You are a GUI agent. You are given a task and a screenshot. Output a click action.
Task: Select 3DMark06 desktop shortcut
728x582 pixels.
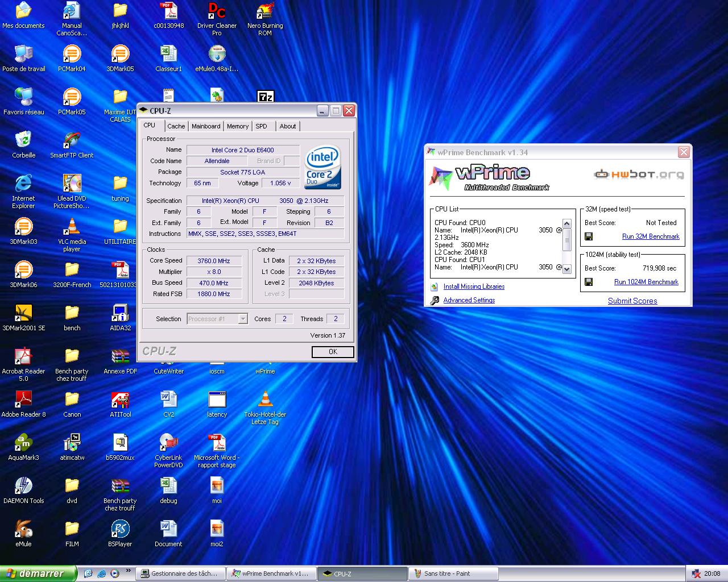tap(23, 275)
